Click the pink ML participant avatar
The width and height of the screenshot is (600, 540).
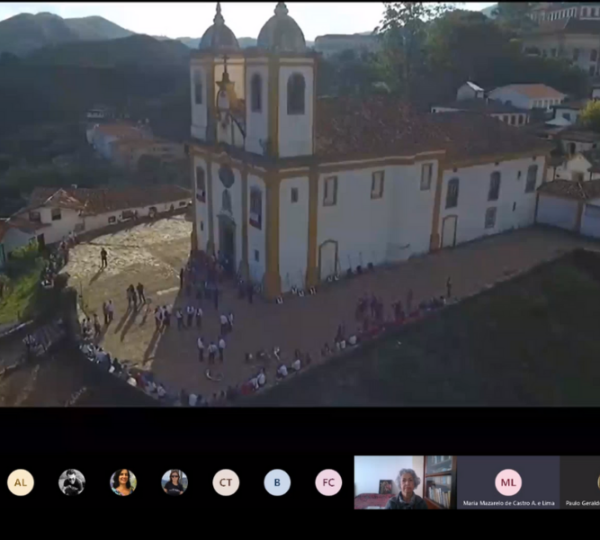tap(508, 481)
